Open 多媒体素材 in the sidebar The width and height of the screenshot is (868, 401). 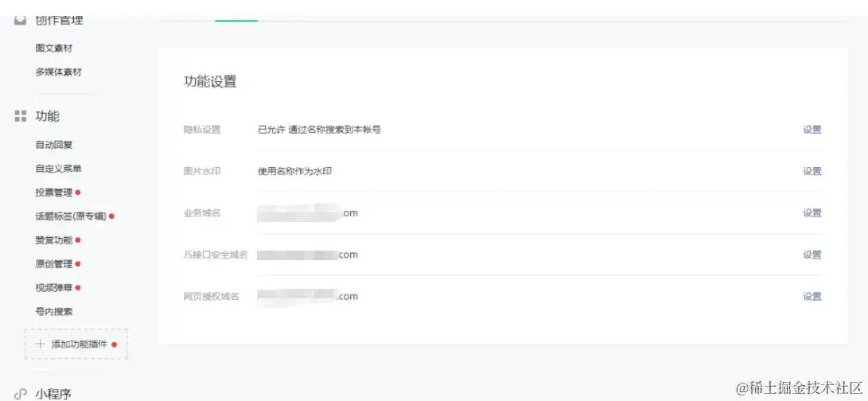tap(58, 72)
